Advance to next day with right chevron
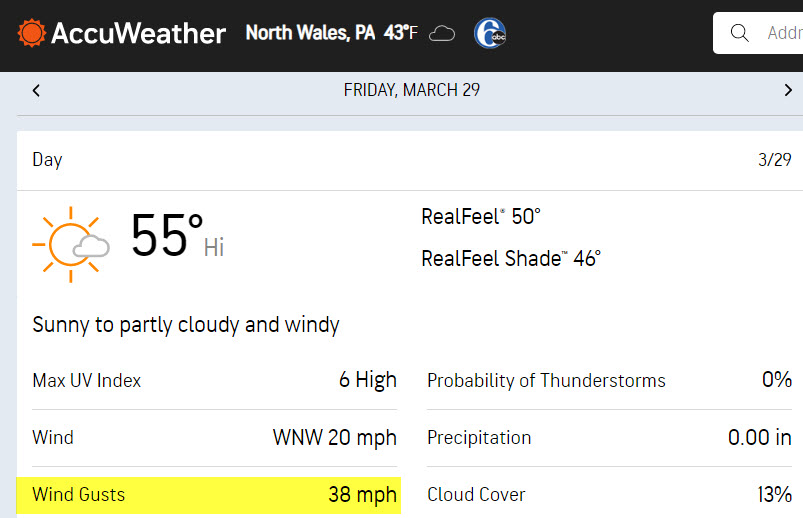 tap(788, 90)
